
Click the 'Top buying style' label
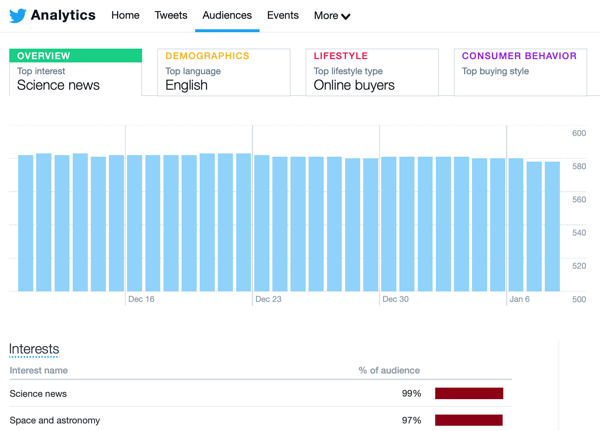pyautogui.click(x=495, y=71)
